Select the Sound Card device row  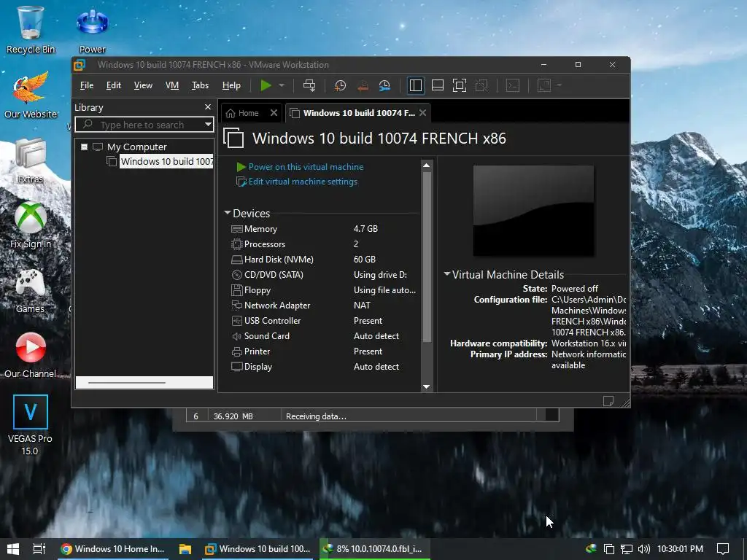tap(324, 335)
